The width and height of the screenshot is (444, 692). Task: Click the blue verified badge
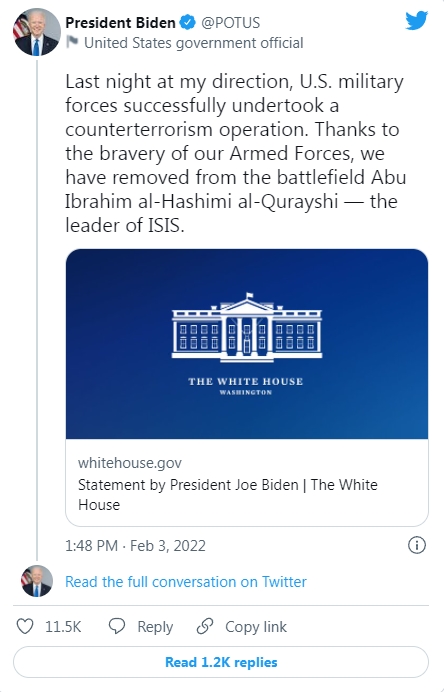pos(188,23)
